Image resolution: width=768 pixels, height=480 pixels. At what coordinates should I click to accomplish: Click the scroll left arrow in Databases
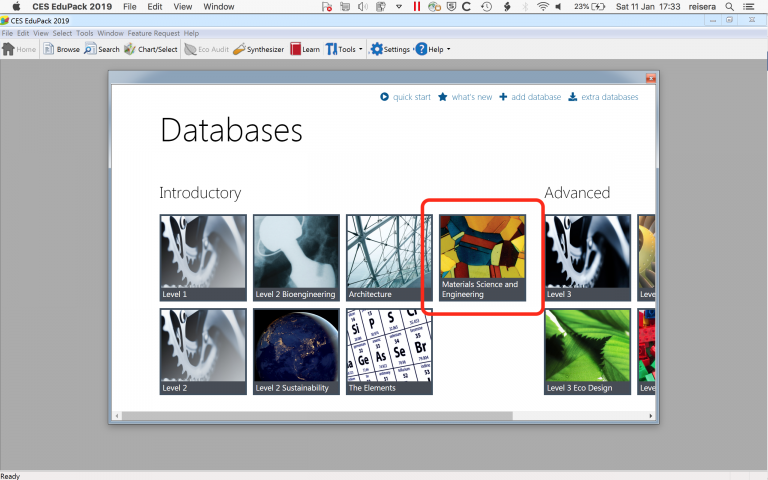point(117,416)
